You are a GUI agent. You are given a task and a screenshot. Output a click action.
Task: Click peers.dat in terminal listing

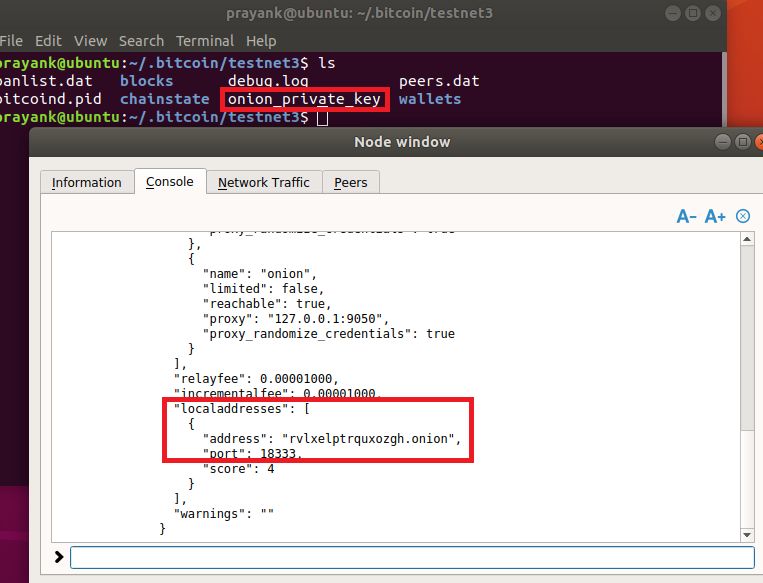pos(439,81)
